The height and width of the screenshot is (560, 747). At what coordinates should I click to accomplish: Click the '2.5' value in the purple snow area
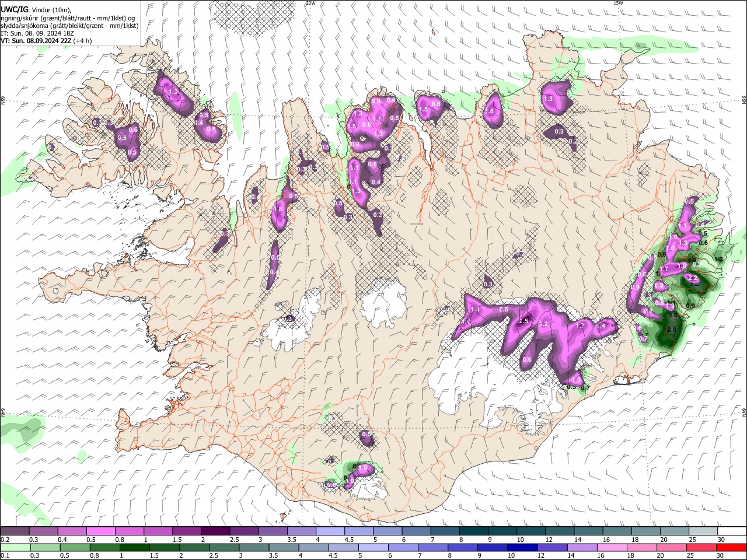[x=523, y=321]
